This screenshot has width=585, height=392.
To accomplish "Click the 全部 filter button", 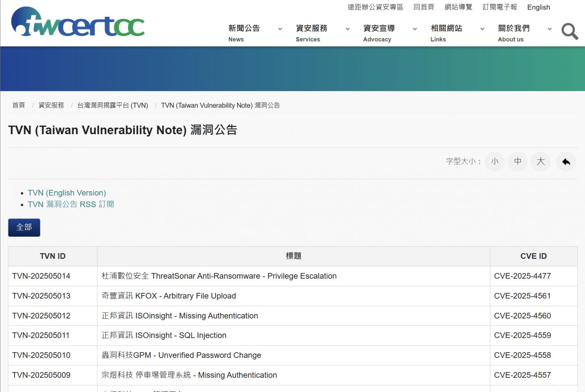I will (x=24, y=227).
